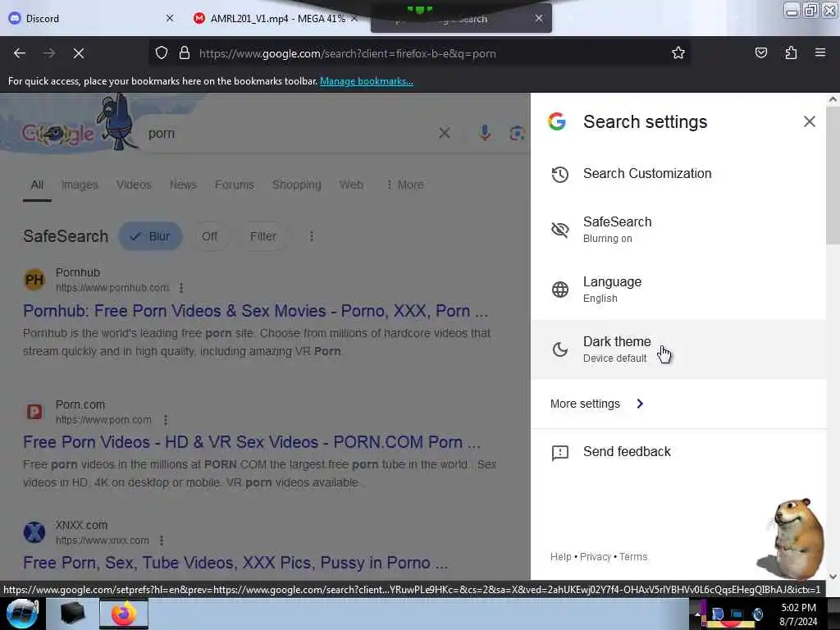Open Save to Pocket button
Image resolution: width=840 pixels, height=630 pixels.
click(x=760, y=53)
